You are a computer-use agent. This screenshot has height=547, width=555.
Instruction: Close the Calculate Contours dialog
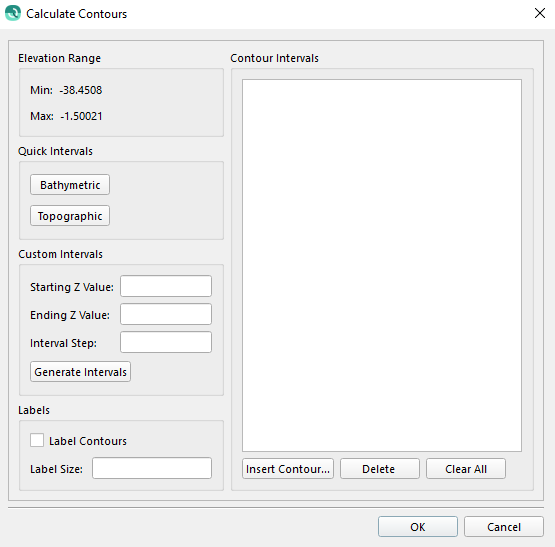539,13
